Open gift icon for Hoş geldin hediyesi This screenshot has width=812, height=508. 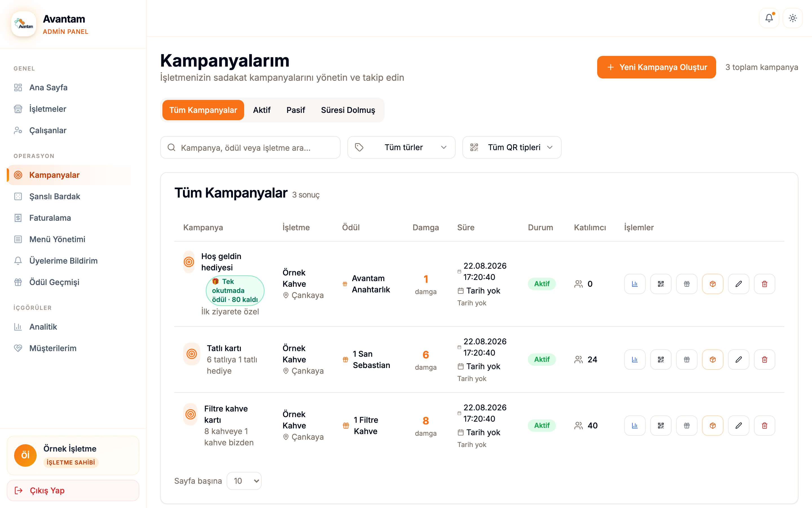click(687, 284)
